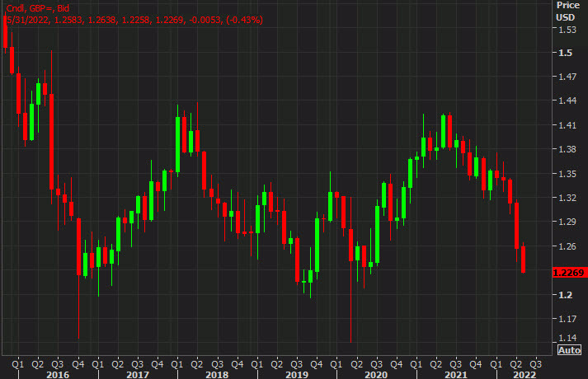Screen dimensions: 588x379
Task: Click the Q1 label under 2020
Action: 336,364
